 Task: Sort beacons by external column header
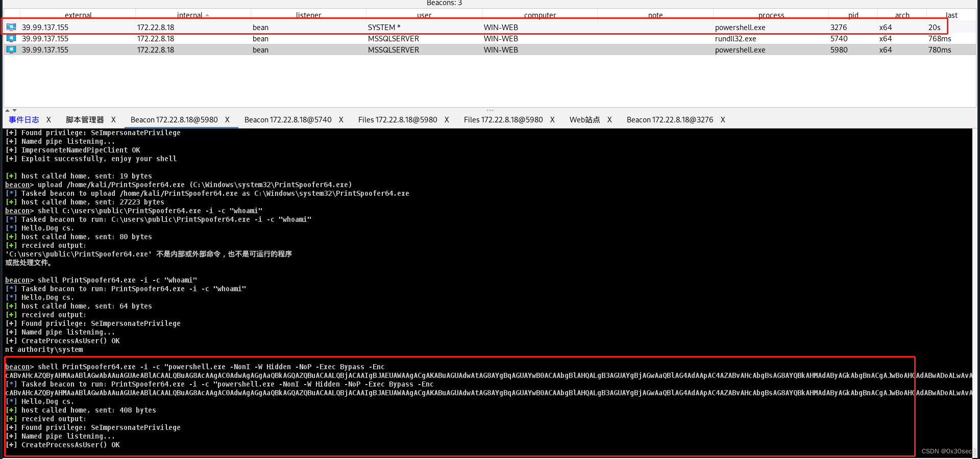(78, 15)
